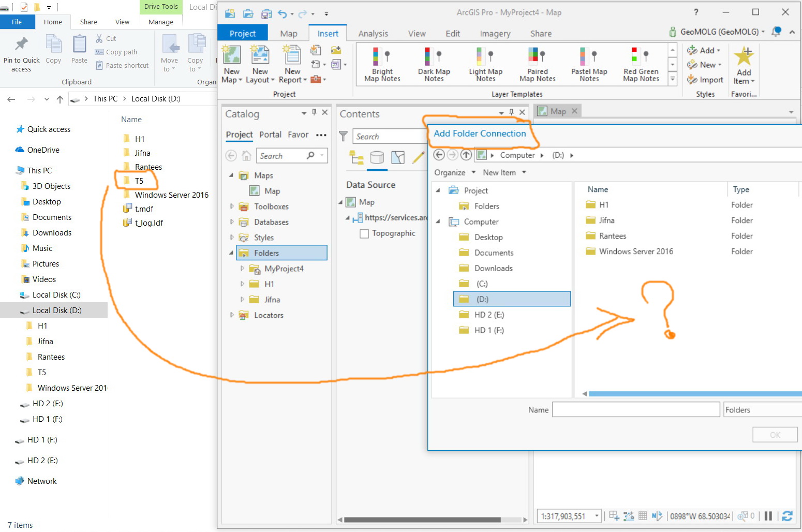Image resolution: width=802 pixels, height=532 pixels.
Task: Select Red Green Map Notes template
Action: tap(641, 64)
